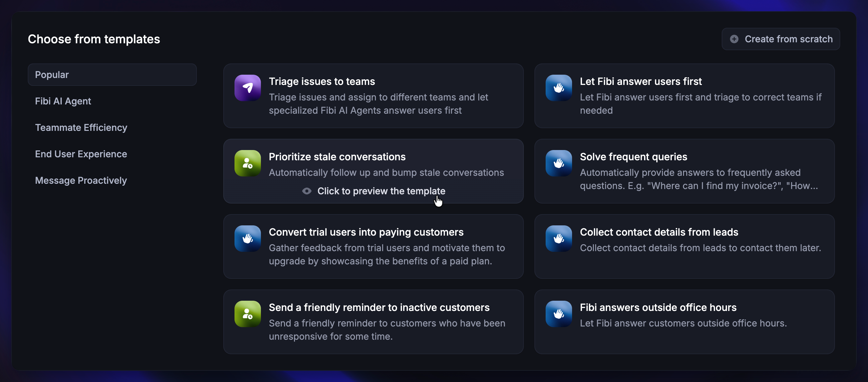Click the plus icon in Create from scratch
The width and height of the screenshot is (868, 382).
point(734,39)
